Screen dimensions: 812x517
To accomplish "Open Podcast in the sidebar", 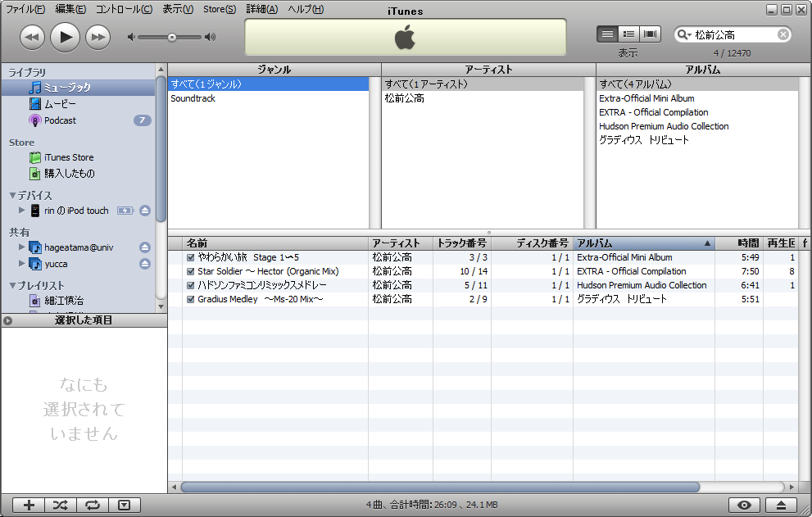I will point(78,120).
